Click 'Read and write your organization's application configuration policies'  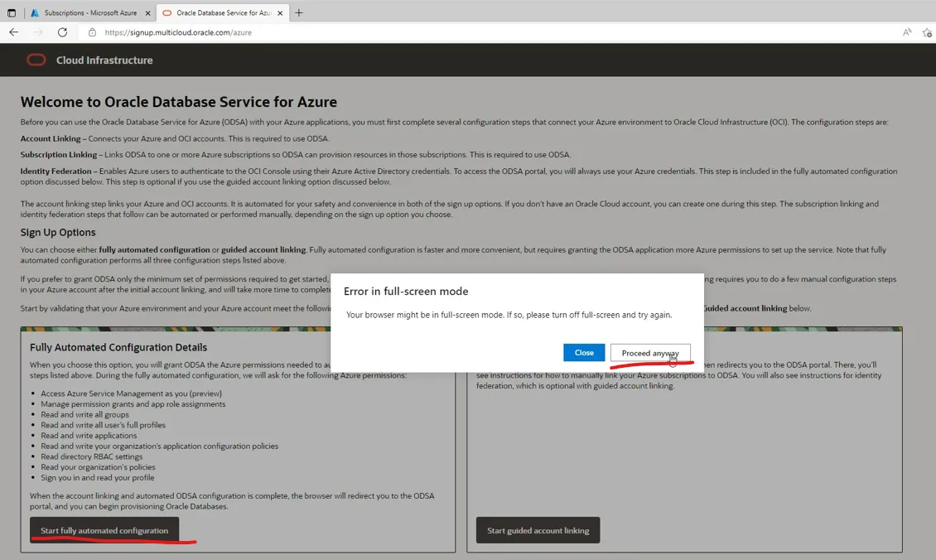(159, 446)
